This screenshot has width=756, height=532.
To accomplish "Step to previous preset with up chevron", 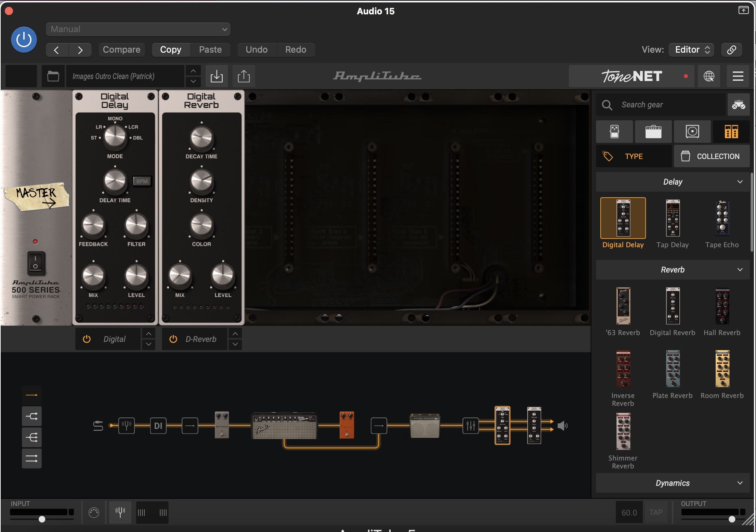I will pos(193,71).
